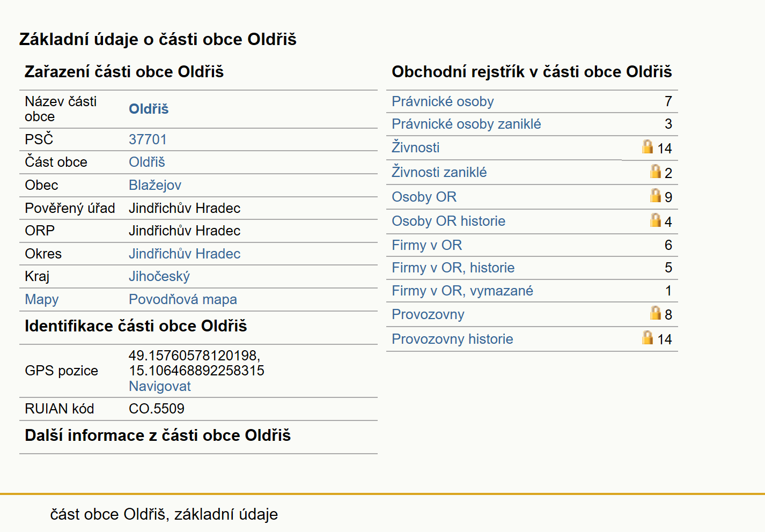Screen dimensions: 765x532
Task: Open the Blažejov municipality link
Action: (155, 185)
